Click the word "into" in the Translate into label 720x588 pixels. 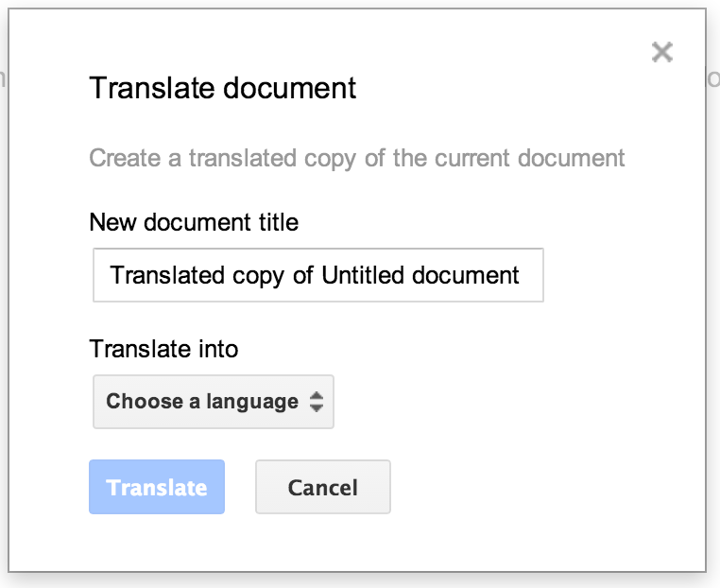tap(216, 349)
